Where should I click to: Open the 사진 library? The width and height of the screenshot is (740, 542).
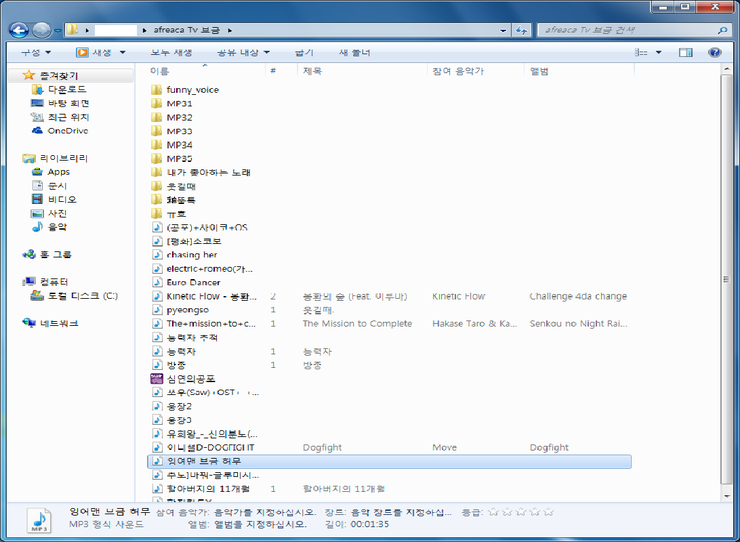coord(49,213)
